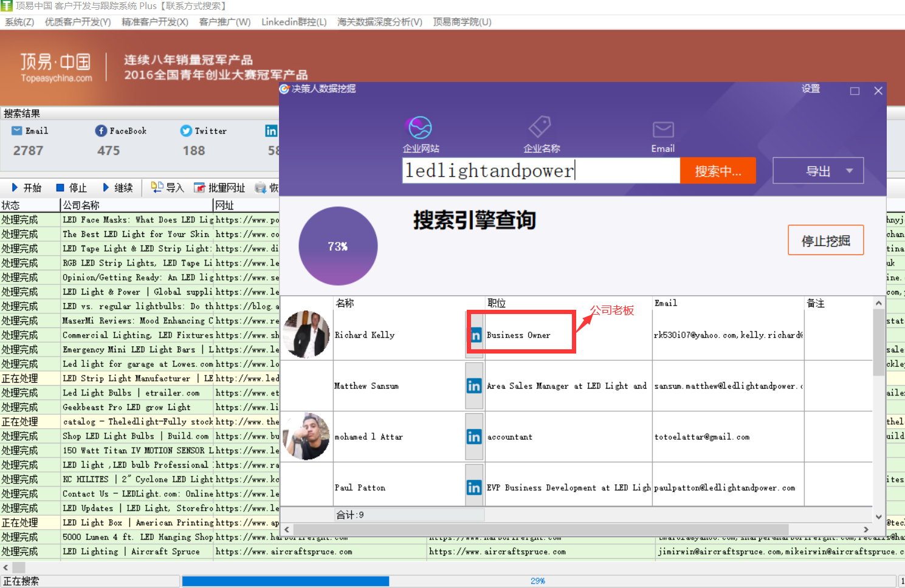
Task: Open 设置 in dialog title bar
Action: coord(811,89)
